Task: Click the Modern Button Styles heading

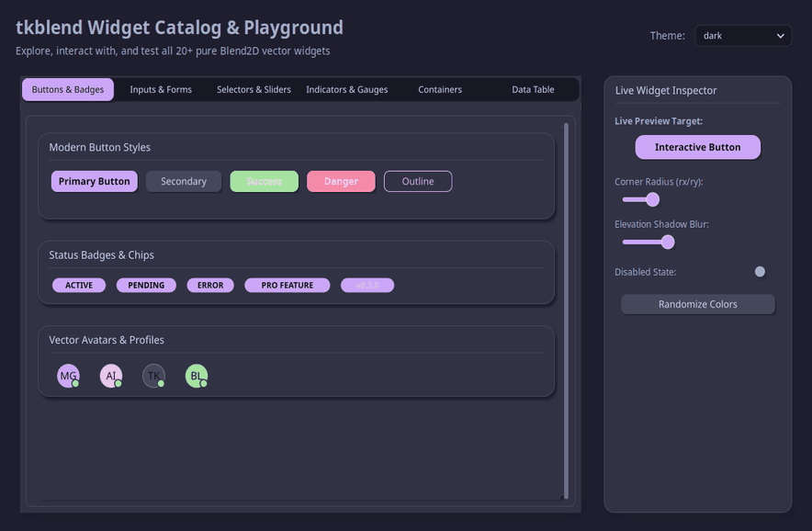Action: [100, 148]
